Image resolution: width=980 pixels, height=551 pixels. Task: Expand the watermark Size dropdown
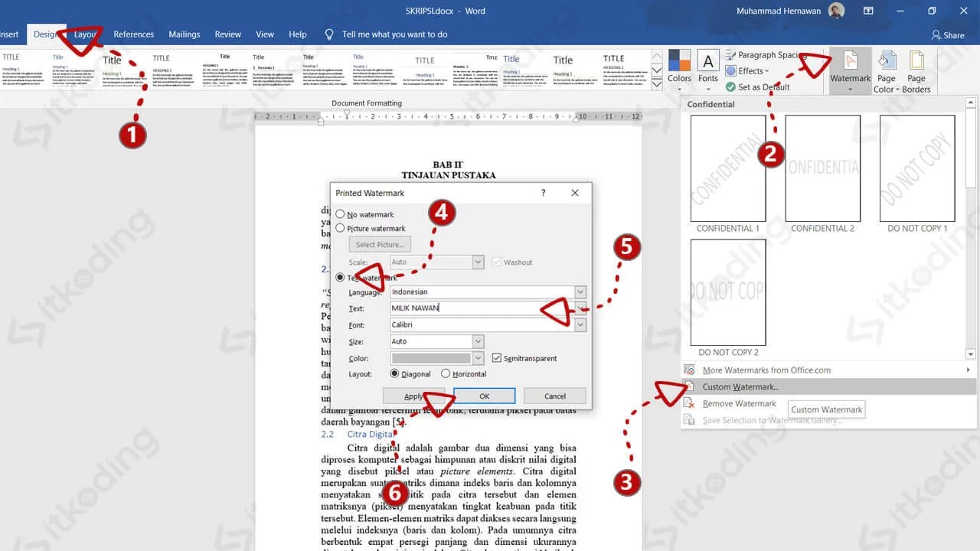pos(479,341)
